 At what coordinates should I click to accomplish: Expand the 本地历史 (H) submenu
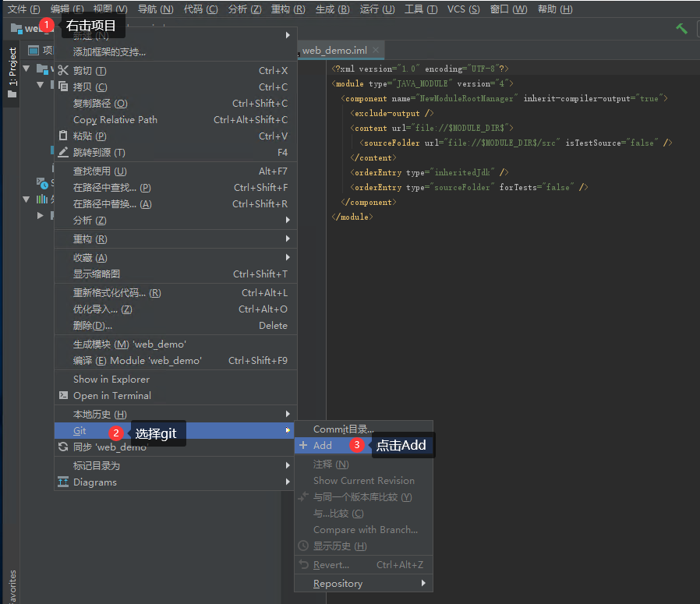click(x=175, y=414)
